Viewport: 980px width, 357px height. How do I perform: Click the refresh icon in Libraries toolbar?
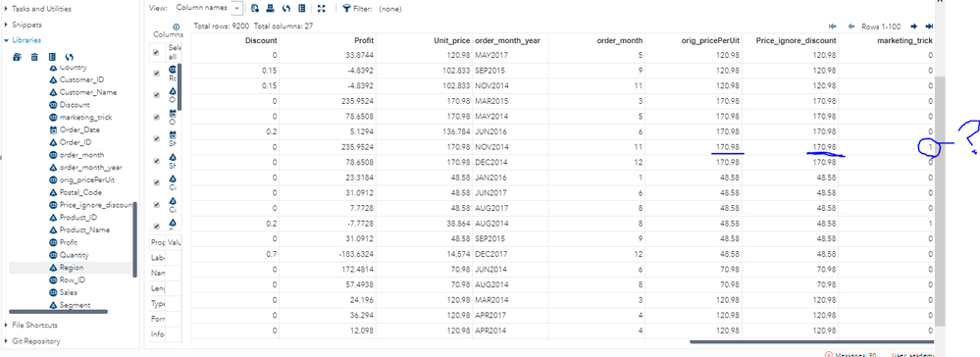(x=70, y=56)
